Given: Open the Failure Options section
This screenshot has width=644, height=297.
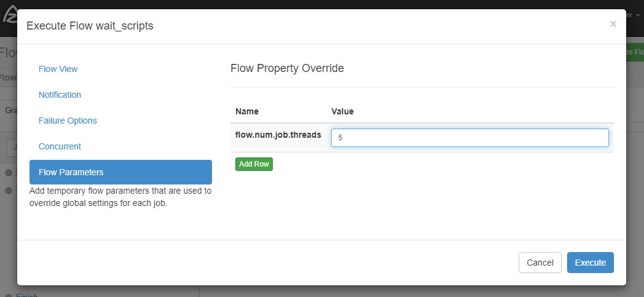Looking at the screenshot, I should tap(68, 121).
